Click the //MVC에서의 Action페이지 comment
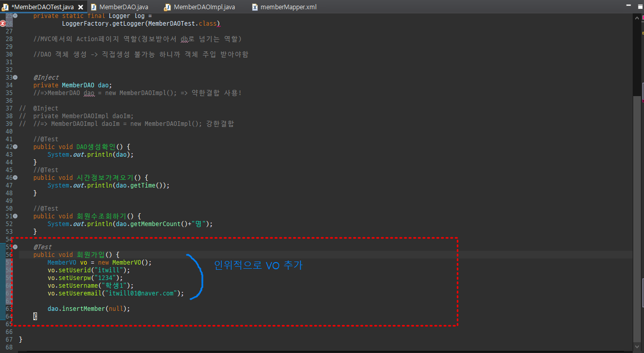 pos(137,39)
